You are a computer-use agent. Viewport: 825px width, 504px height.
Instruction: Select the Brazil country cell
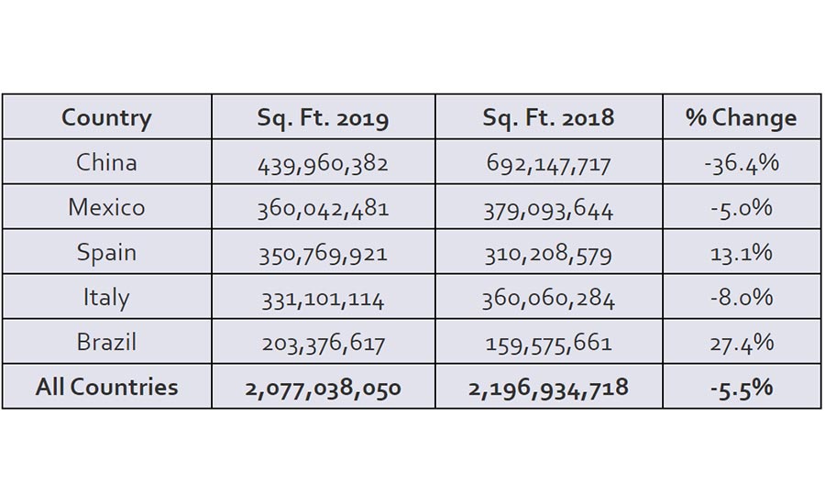tap(106, 342)
